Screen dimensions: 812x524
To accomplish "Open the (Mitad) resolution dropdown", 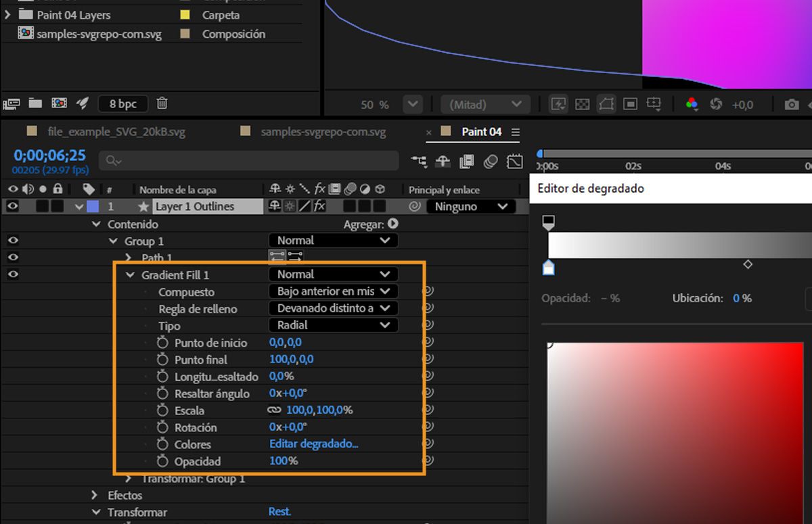I will (486, 105).
